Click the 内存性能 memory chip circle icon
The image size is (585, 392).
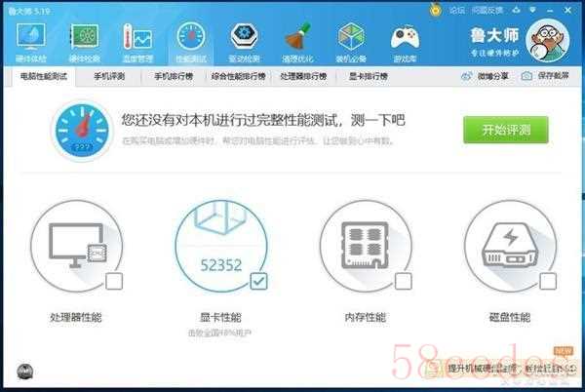click(366, 246)
